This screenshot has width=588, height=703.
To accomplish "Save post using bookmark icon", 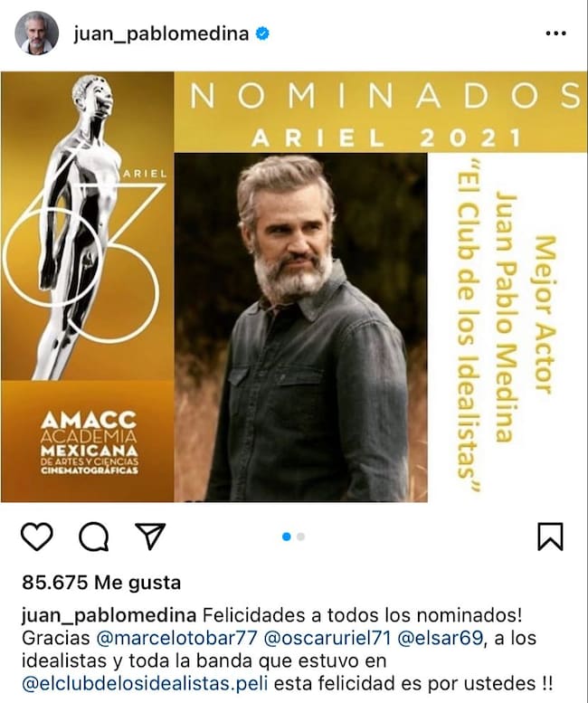I will 550,537.
